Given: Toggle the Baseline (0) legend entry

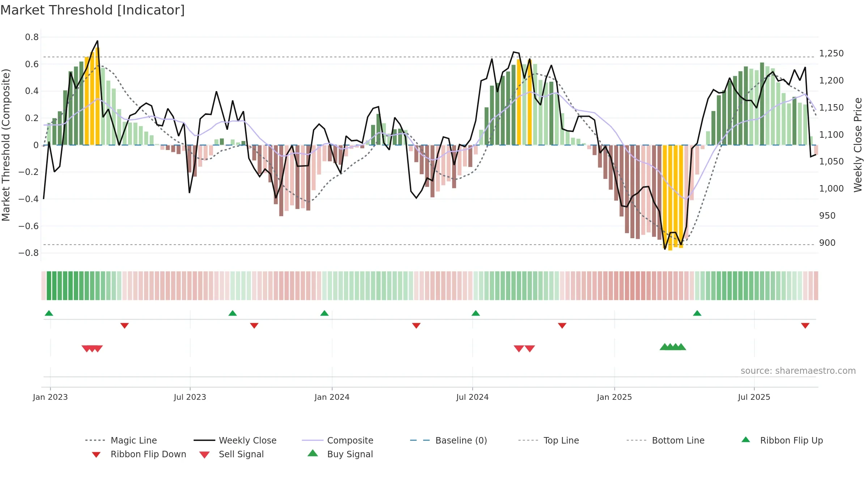Looking at the screenshot, I should (x=448, y=440).
